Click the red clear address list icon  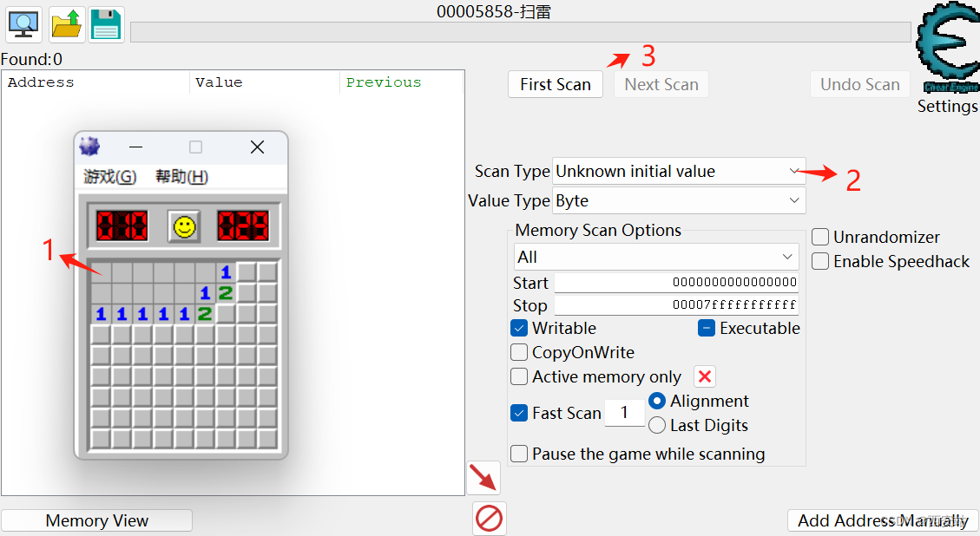489,519
